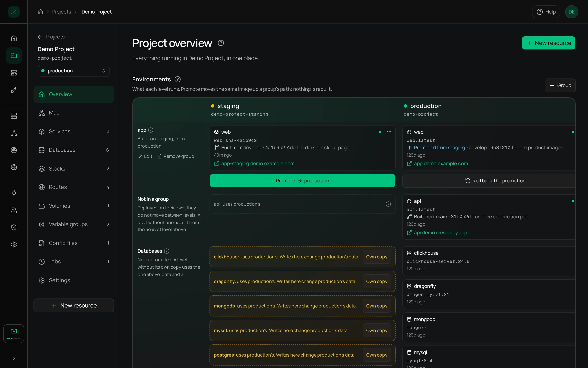This screenshot has width=588, height=368.
Task: Click the rail home icon
Action: click(14, 38)
